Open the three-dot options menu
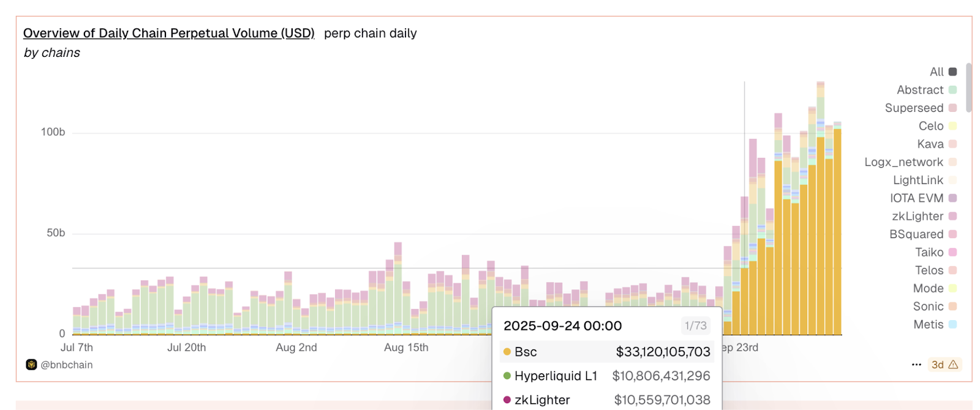The height and width of the screenshot is (410, 980). [x=916, y=365]
